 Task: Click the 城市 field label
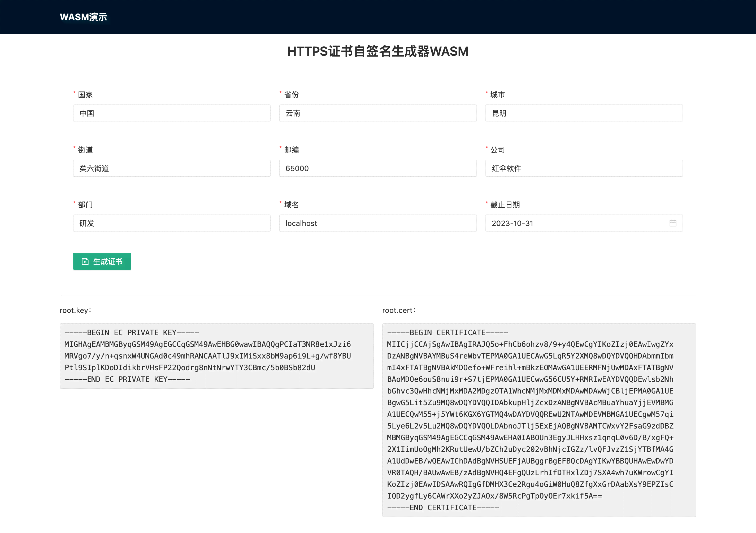click(498, 95)
